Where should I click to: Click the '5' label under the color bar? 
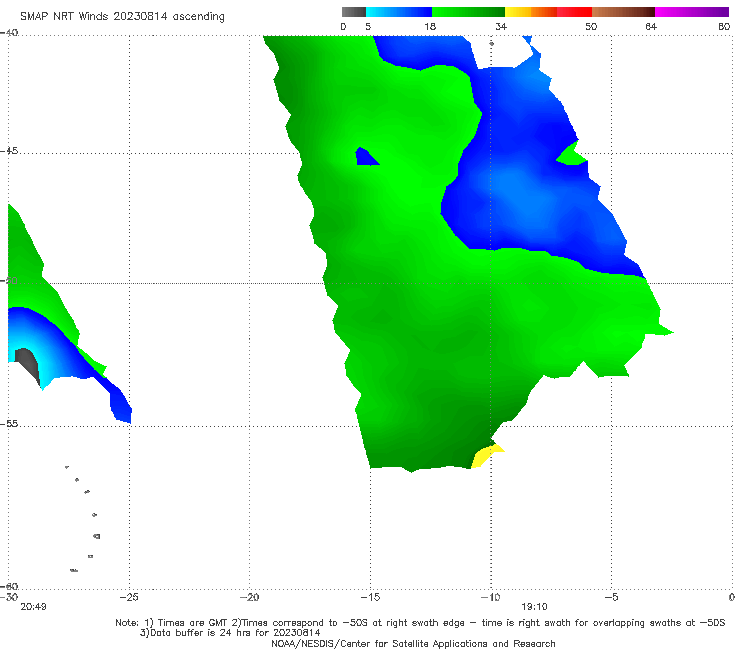(368, 26)
